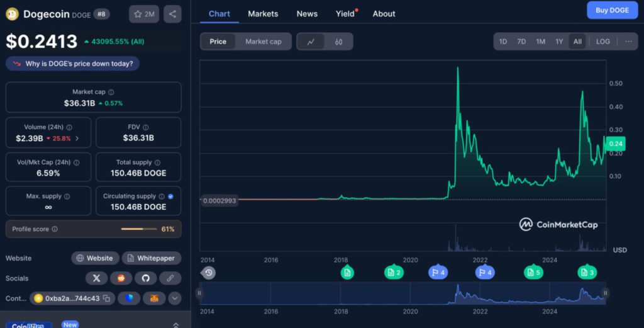Image resolution: width=644 pixels, height=328 pixels.
Task: Click the 2022 event marker showing 4
Action: pos(484,273)
